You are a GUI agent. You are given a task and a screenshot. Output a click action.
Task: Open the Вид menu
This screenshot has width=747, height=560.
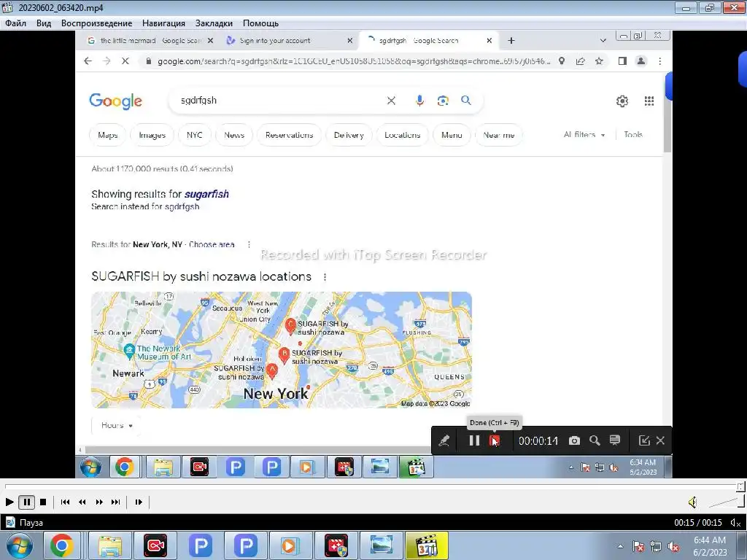43,23
